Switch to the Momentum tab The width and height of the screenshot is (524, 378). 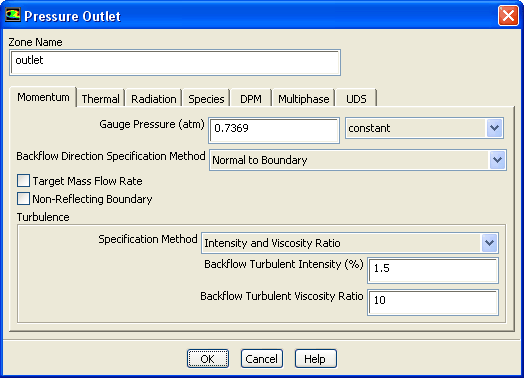pos(43,97)
